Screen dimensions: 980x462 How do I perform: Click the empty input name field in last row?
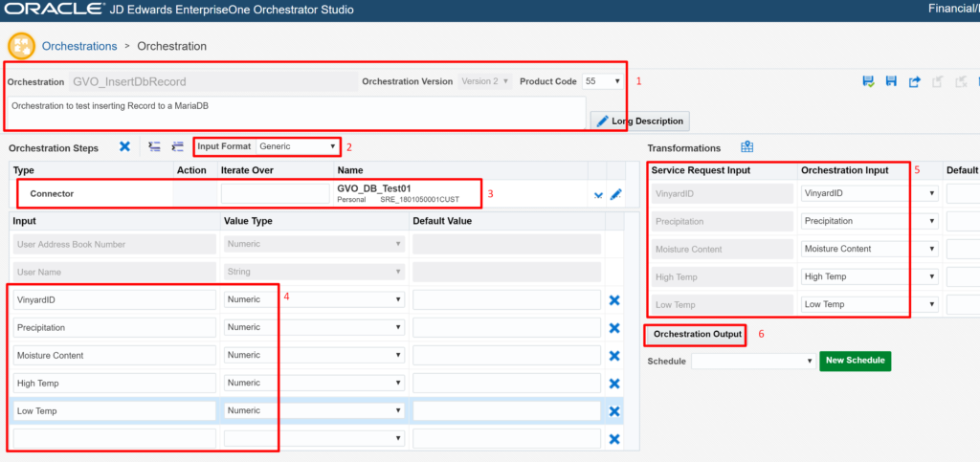115,438
